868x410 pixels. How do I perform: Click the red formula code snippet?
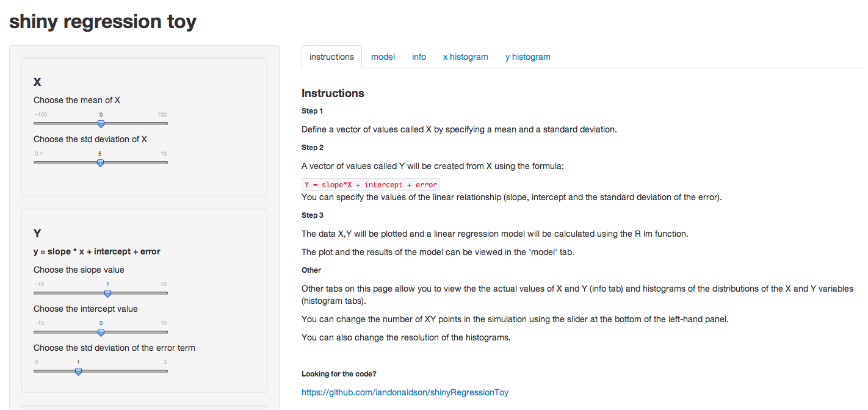coord(371,185)
